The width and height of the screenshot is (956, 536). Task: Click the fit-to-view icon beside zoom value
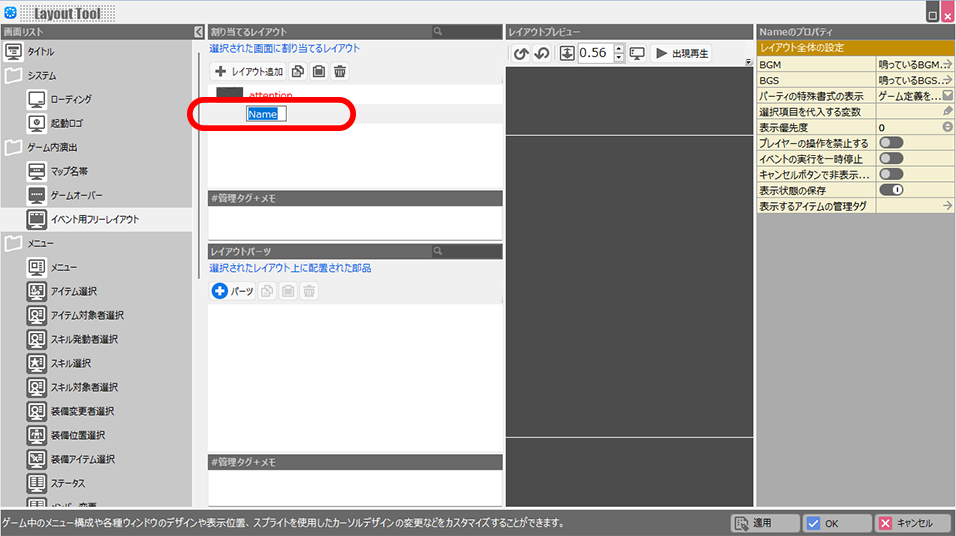567,53
